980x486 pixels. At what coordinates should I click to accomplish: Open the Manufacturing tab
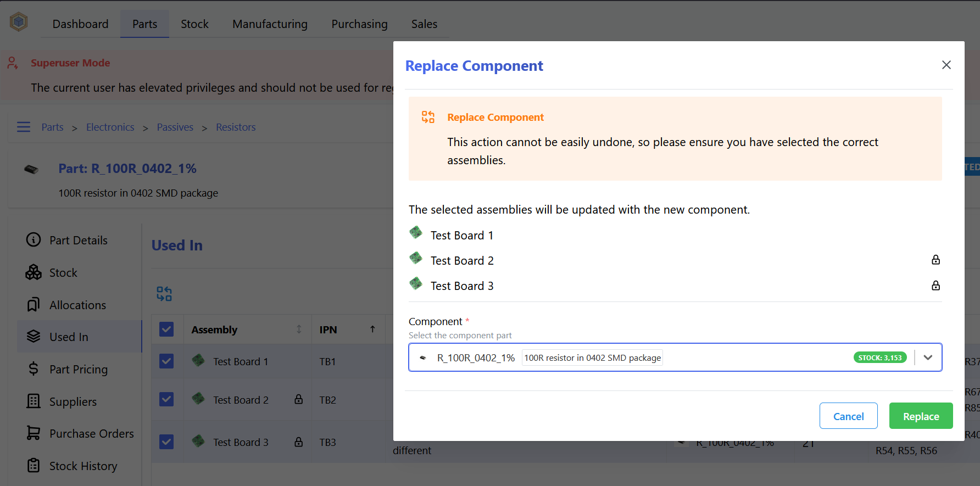click(270, 24)
